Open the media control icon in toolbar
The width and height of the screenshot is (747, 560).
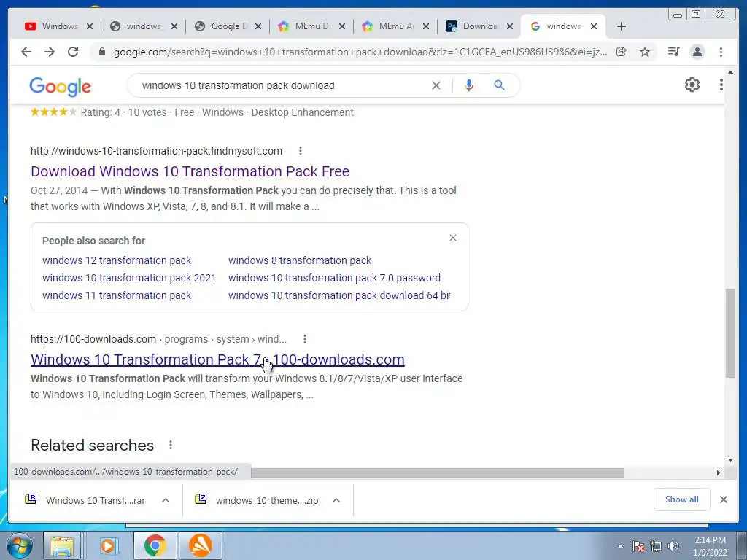pos(673,52)
